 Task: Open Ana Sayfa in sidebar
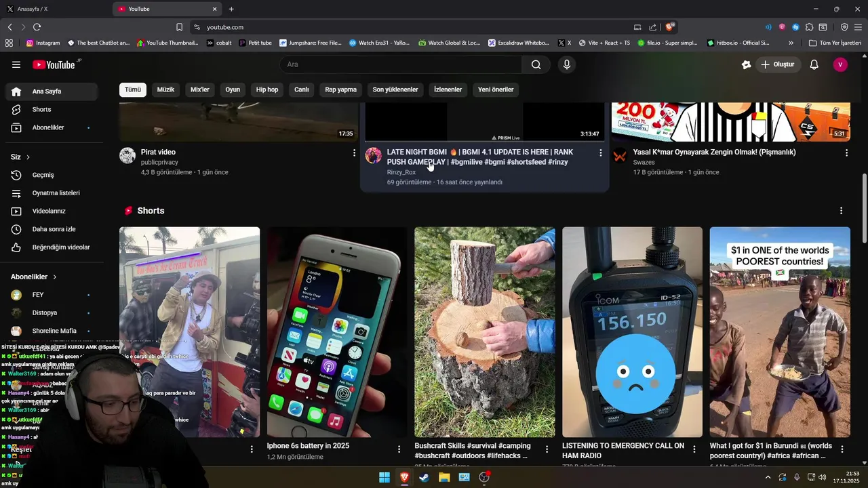[52, 91]
